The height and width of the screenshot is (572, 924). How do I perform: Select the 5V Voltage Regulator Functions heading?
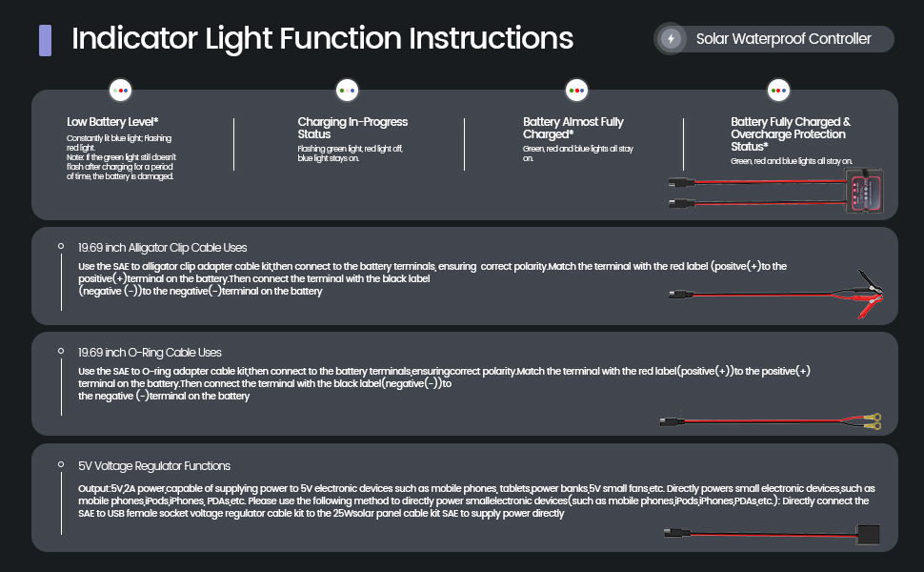coord(154,466)
